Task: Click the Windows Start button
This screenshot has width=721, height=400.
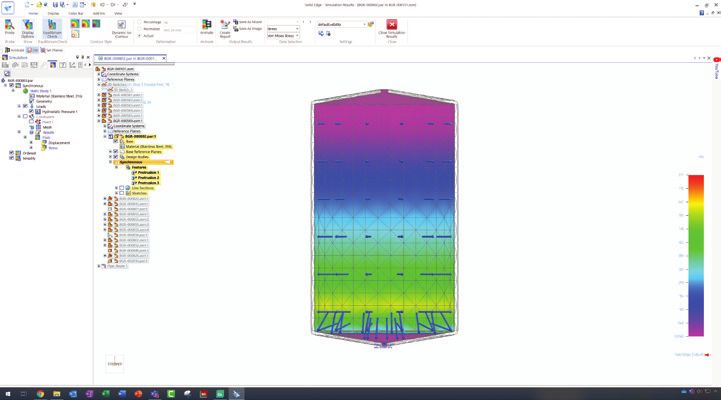Action: point(7,394)
